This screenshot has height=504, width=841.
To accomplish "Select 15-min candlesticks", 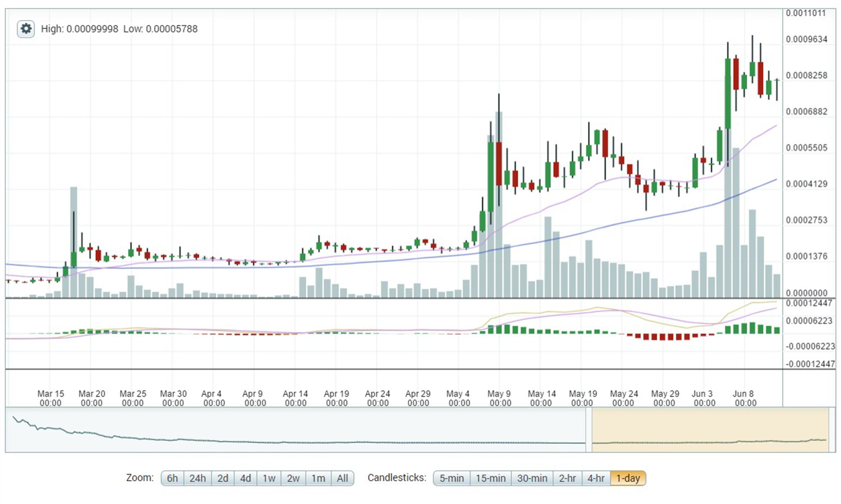I will 491,478.
